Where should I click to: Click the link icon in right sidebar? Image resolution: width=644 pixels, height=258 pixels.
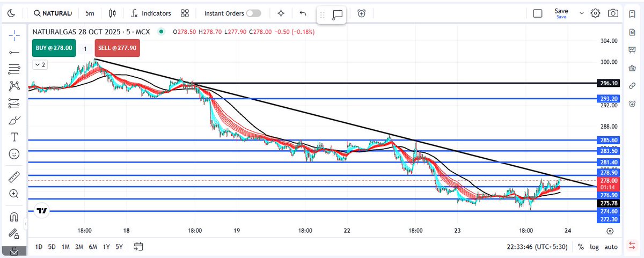[633, 85]
